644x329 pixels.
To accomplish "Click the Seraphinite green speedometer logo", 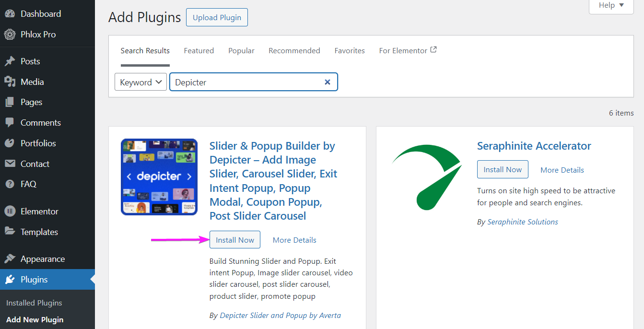I will click(x=427, y=177).
